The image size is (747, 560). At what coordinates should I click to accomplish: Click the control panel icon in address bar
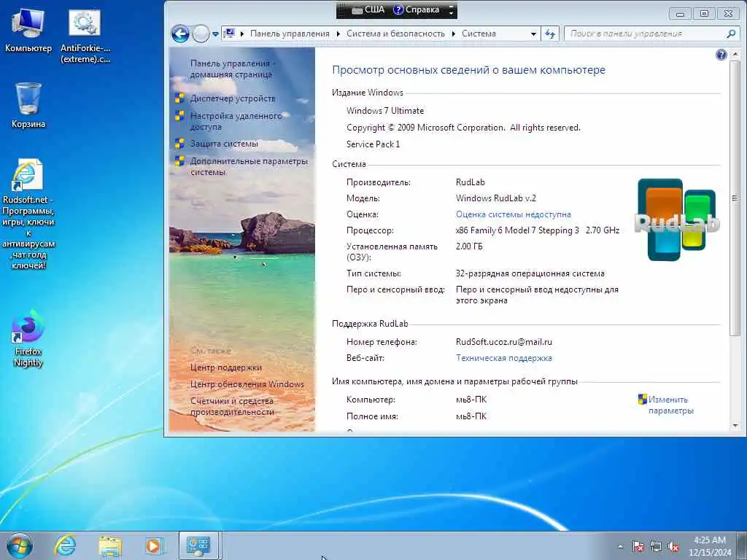pos(230,34)
